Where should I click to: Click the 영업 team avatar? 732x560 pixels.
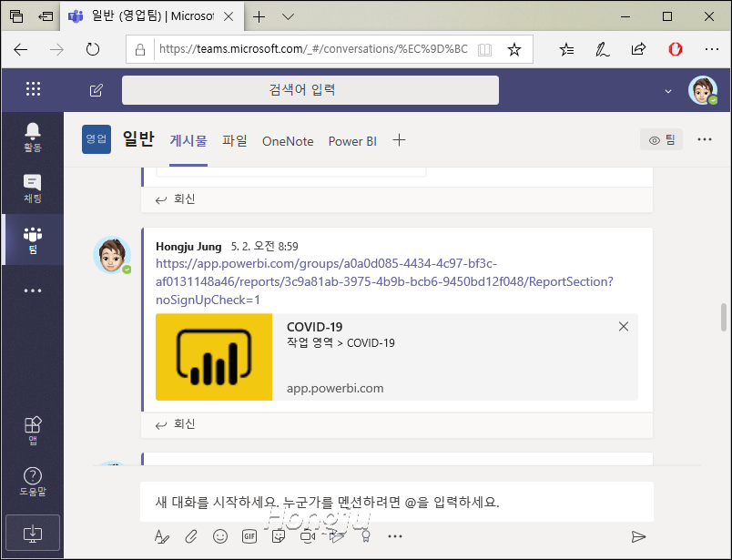coord(97,139)
